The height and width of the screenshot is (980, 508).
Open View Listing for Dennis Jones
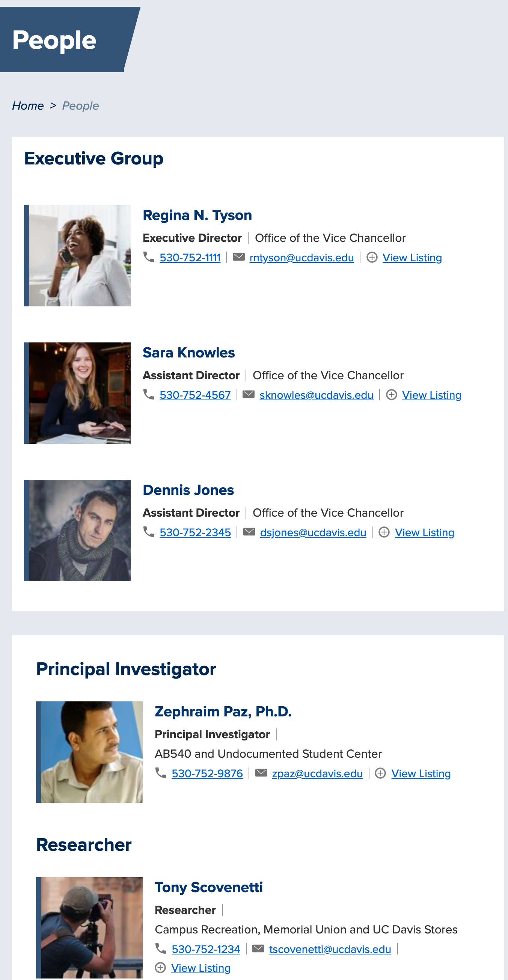(x=424, y=532)
